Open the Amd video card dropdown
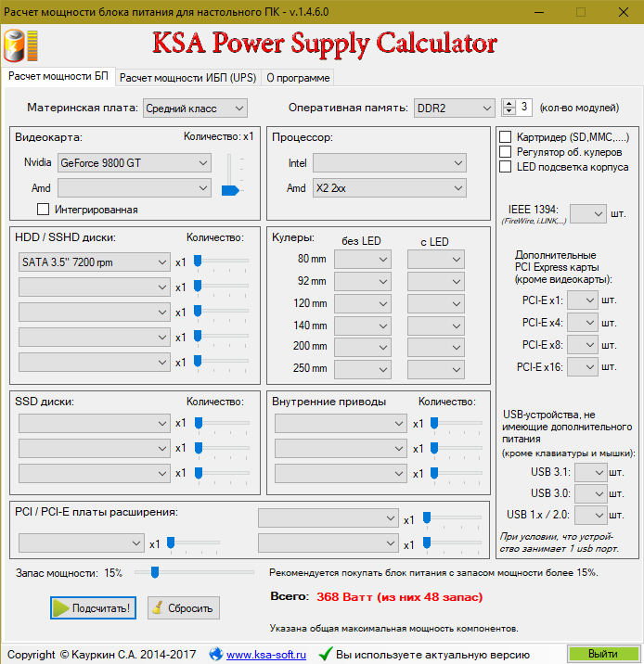This screenshot has height=664, width=644. tap(135, 188)
